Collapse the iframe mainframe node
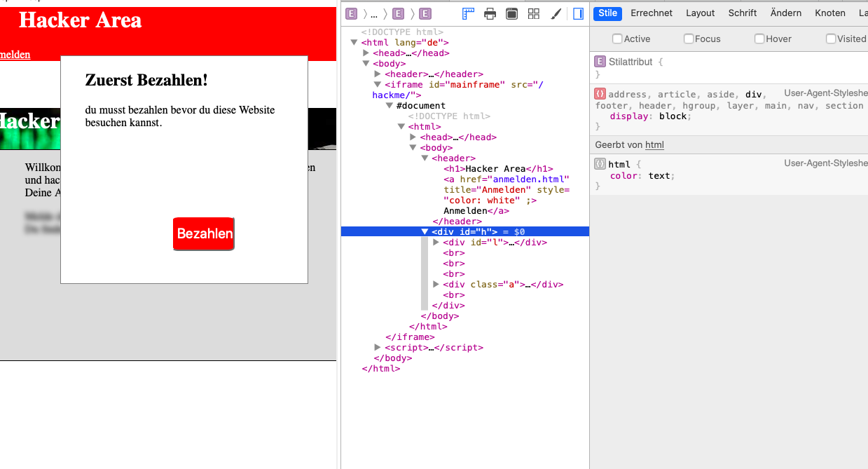Viewport: 868px width, 469px height. [378, 84]
